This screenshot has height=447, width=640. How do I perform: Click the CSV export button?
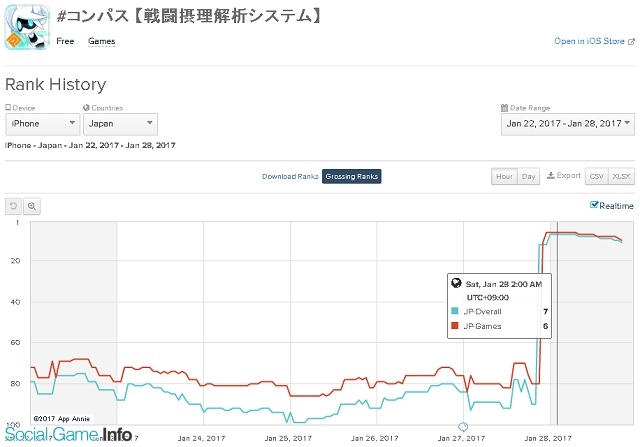(596, 176)
